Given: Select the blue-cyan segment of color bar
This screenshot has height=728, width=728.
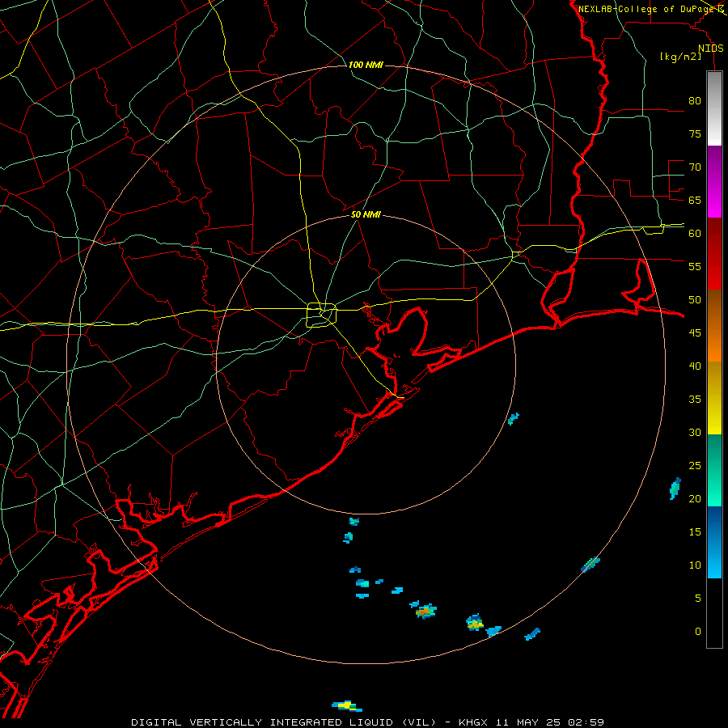Looking at the screenshot, I should tap(714, 542).
